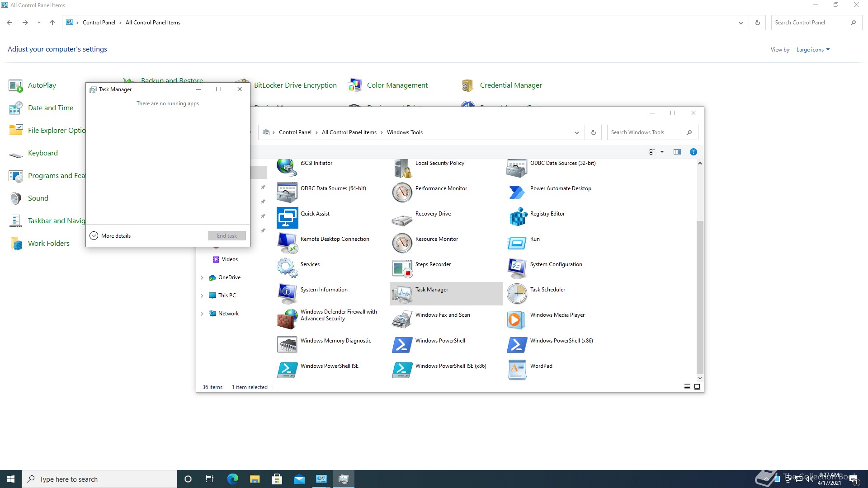Open the BitLocker Drive Encryption link
868x488 pixels.
click(x=295, y=85)
